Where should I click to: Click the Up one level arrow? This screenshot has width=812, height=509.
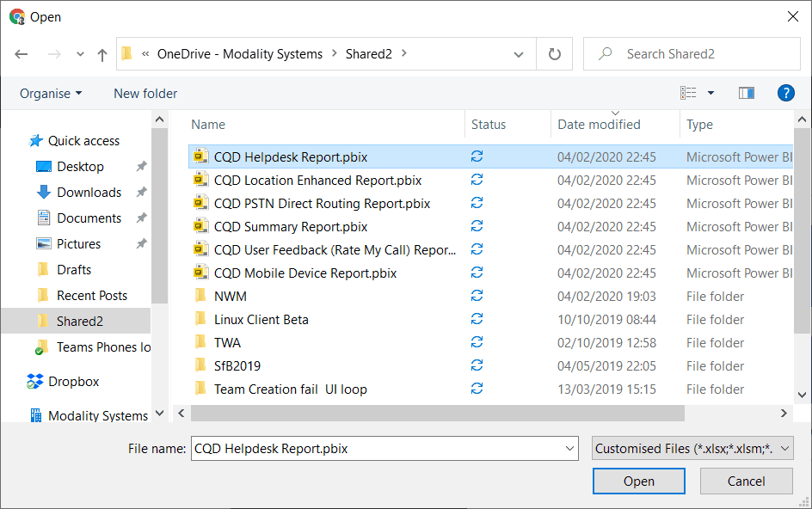pyautogui.click(x=102, y=54)
